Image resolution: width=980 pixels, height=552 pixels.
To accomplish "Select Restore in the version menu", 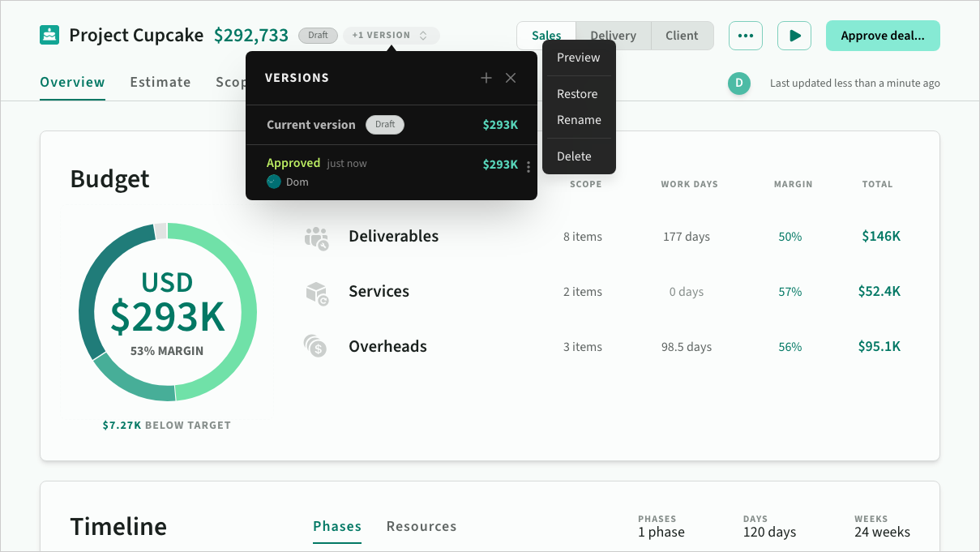I will pyautogui.click(x=577, y=94).
